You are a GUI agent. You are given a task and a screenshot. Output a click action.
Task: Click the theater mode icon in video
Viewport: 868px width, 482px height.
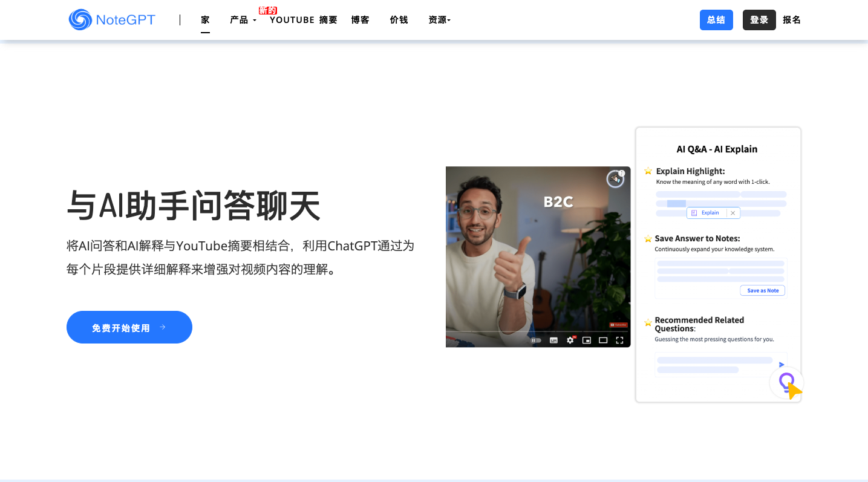[603, 340]
